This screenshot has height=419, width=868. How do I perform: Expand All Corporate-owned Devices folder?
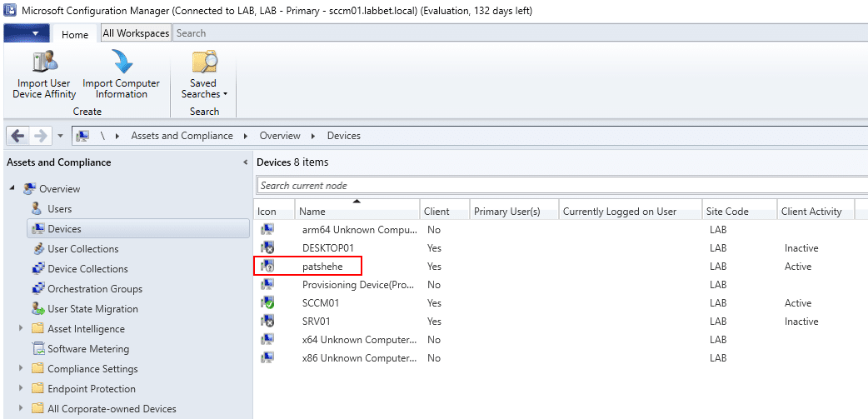21,408
